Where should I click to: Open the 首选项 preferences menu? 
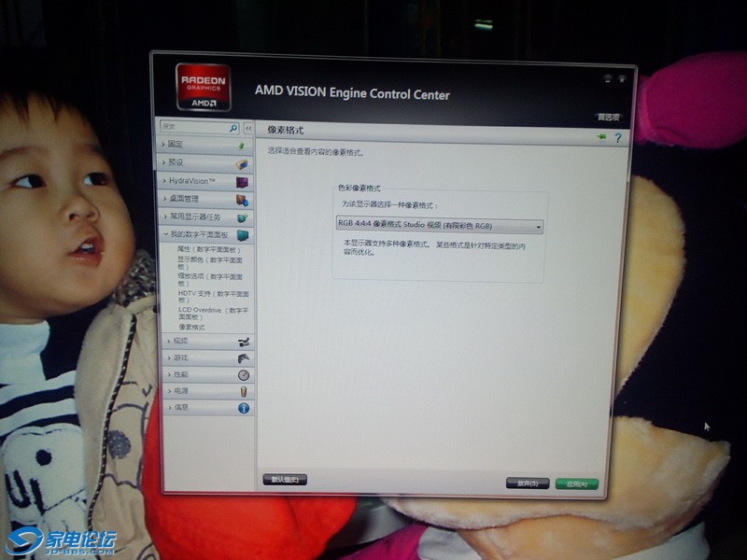coord(608,118)
